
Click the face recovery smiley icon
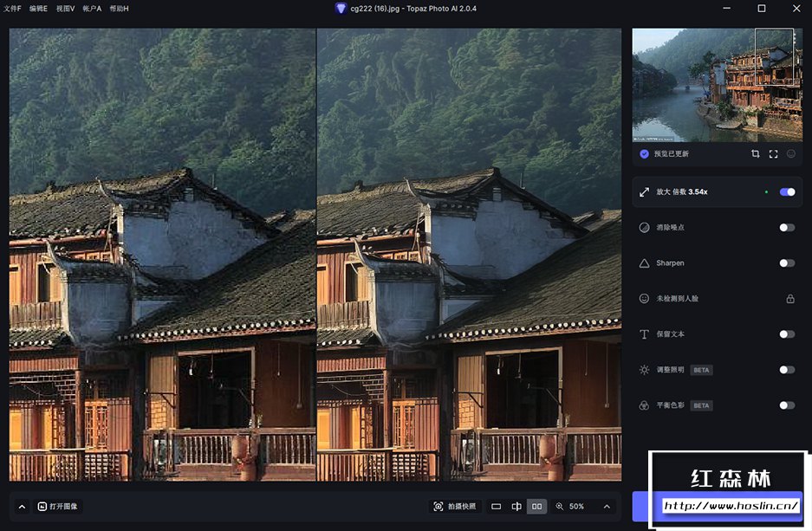[644, 299]
